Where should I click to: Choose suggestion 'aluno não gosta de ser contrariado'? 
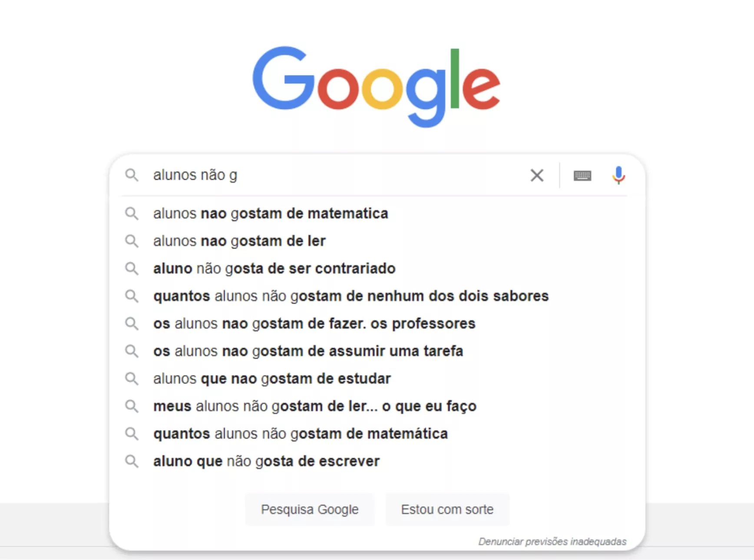tap(376, 269)
